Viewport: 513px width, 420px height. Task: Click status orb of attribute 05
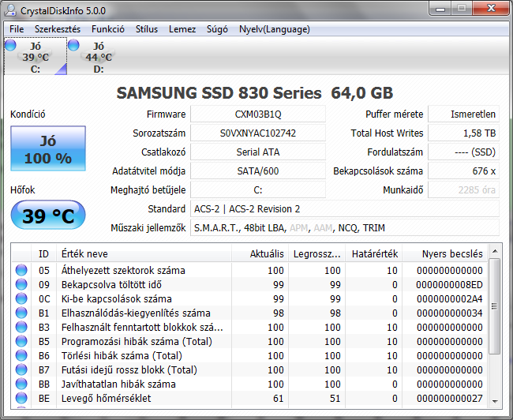coord(21,271)
